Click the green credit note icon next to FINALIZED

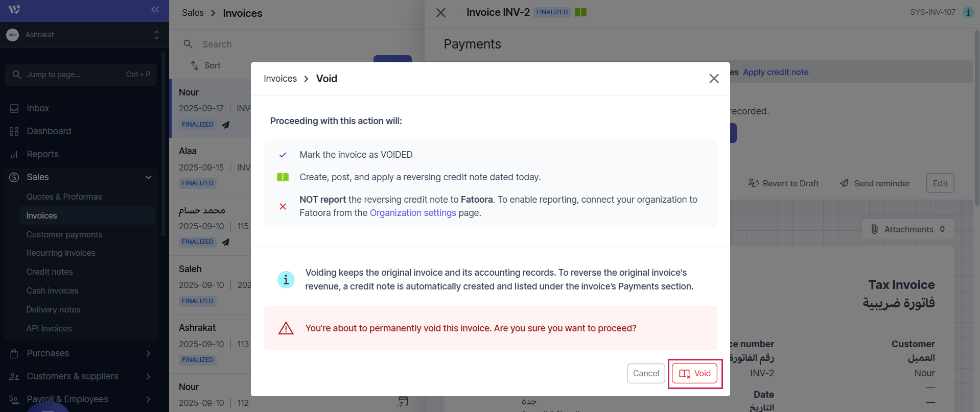click(580, 12)
